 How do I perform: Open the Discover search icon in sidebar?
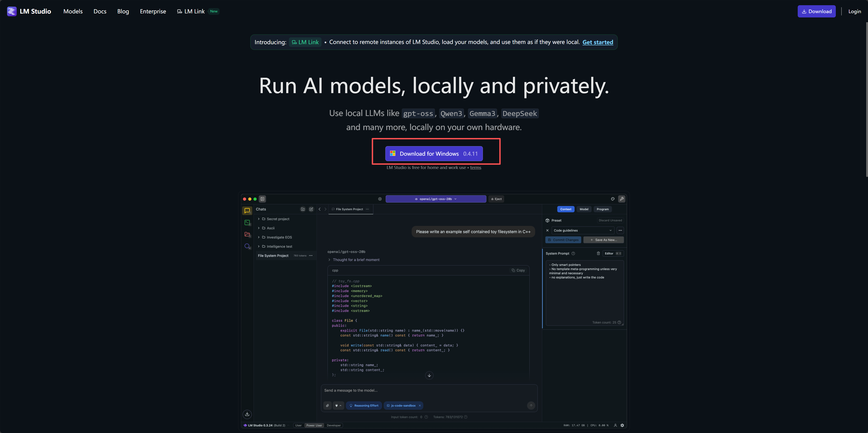pos(247,247)
